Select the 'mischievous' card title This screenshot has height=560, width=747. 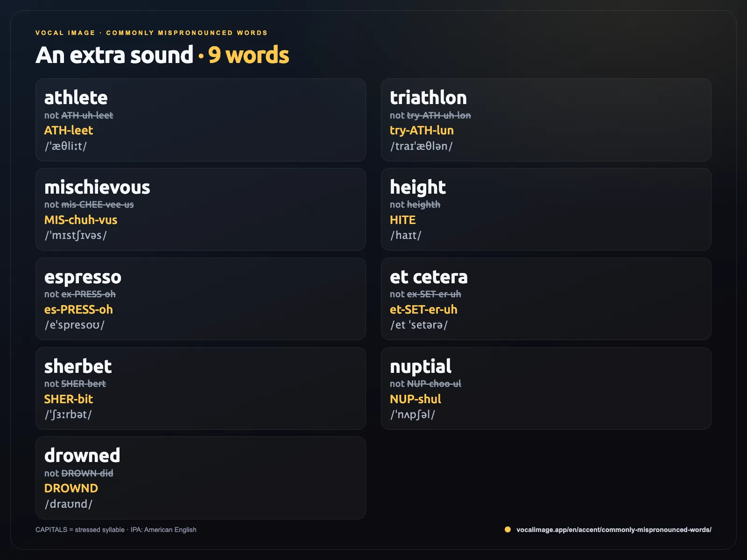[x=97, y=187]
